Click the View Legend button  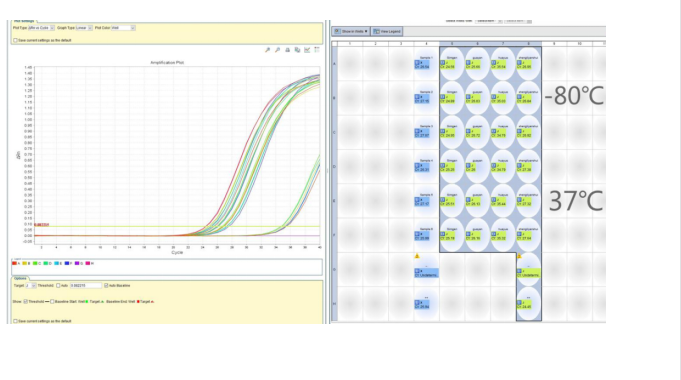click(x=387, y=31)
